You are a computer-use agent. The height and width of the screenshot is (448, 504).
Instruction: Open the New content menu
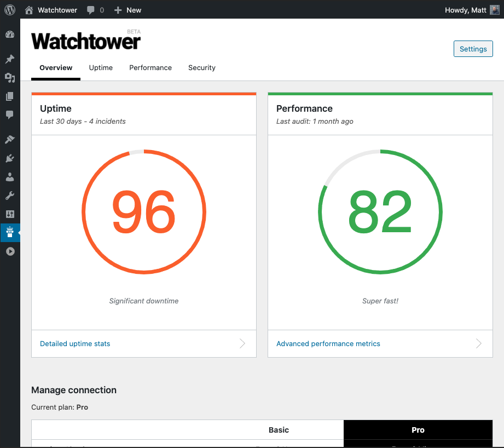tap(134, 10)
